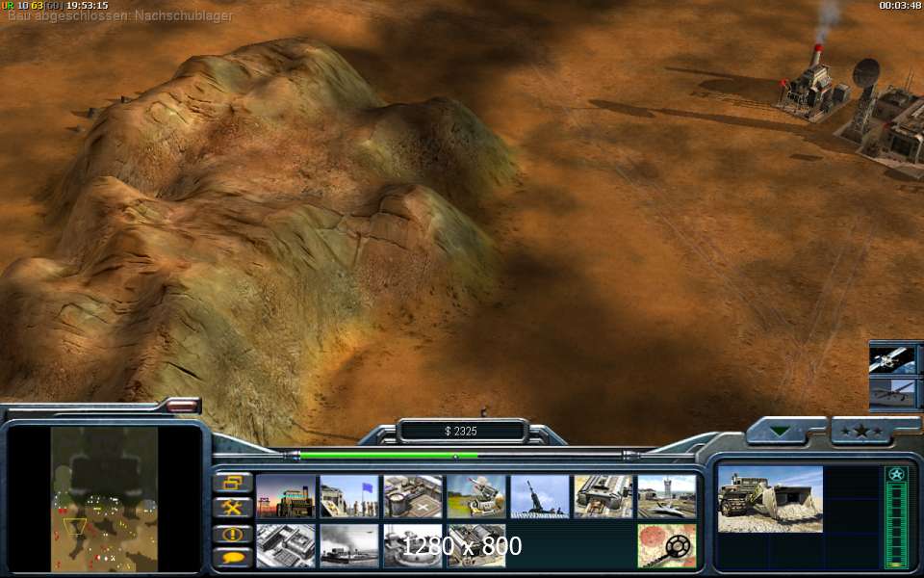This screenshot has height=578, width=924.
Task: Click the 00:03:48 game timer
Action: [900, 6]
